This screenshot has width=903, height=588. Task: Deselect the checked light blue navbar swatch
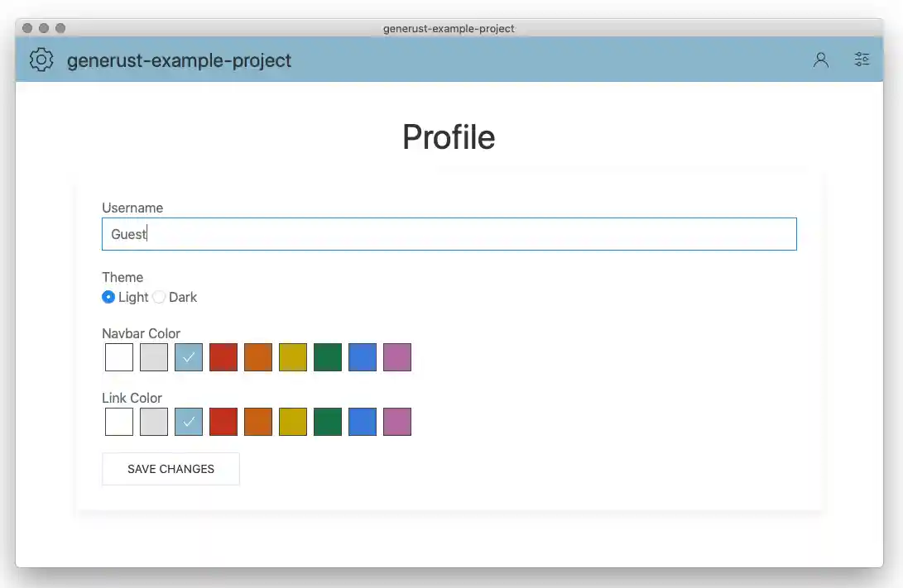[188, 357]
